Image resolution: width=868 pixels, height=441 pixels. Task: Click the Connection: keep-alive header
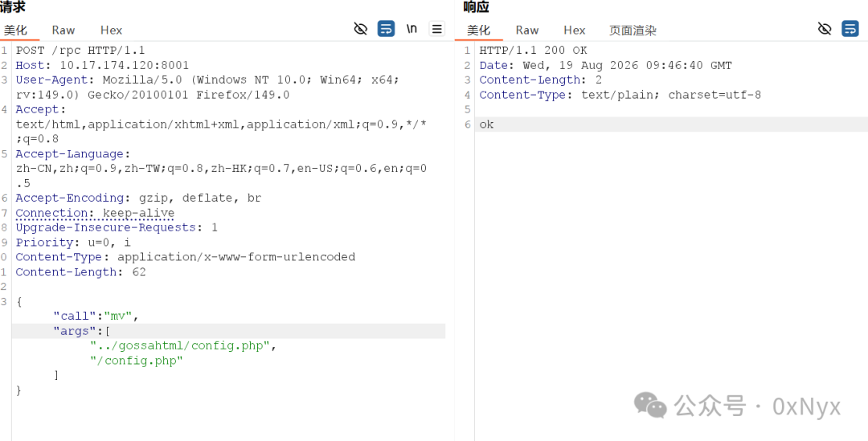pyautogui.click(x=95, y=213)
